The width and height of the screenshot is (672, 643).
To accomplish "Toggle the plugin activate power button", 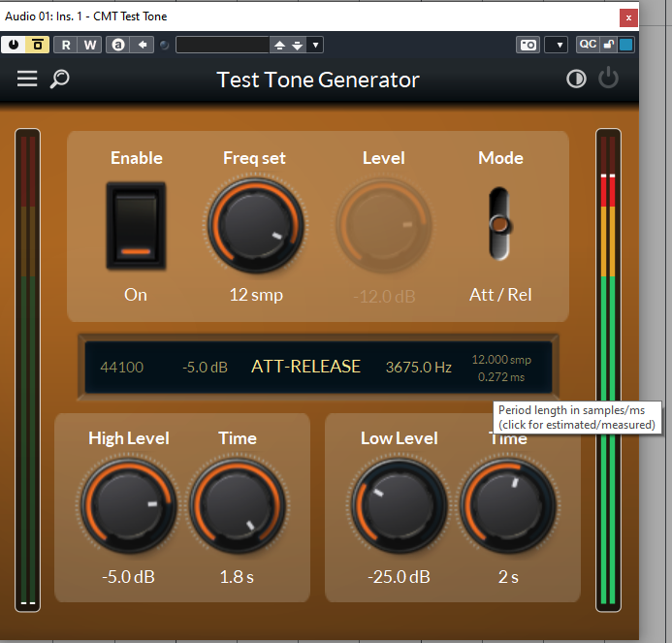I will click(14, 45).
